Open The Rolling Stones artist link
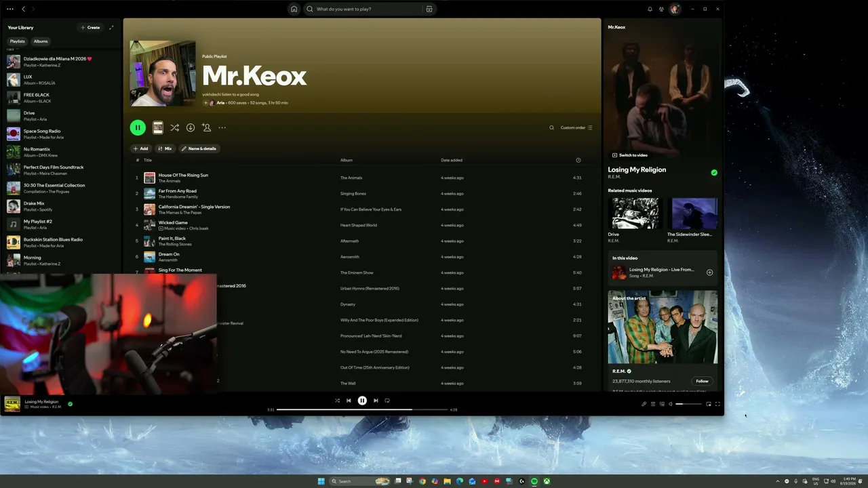This screenshot has height=488, width=868. click(x=175, y=244)
